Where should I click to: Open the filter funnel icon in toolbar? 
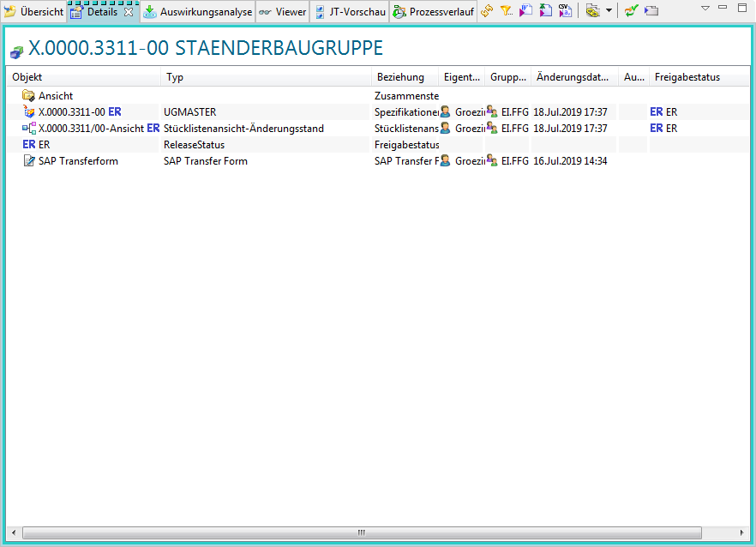pyautogui.click(x=507, y=11)
